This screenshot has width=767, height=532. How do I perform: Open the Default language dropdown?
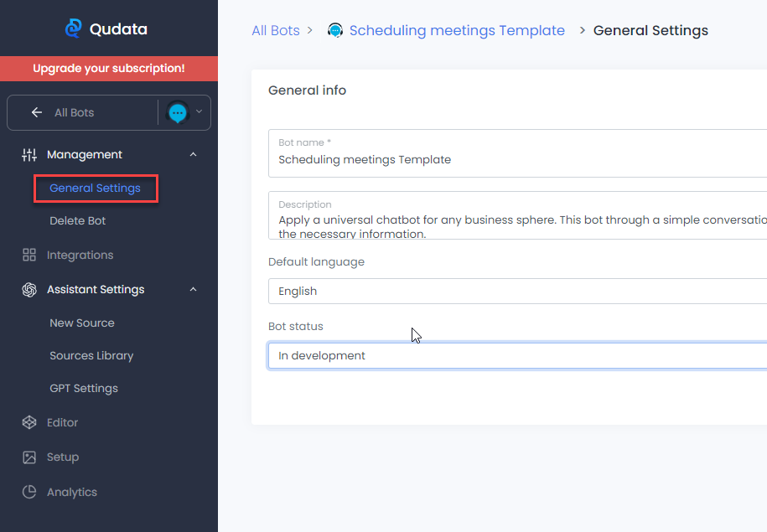pyautogui.click(x=516, y=292)
